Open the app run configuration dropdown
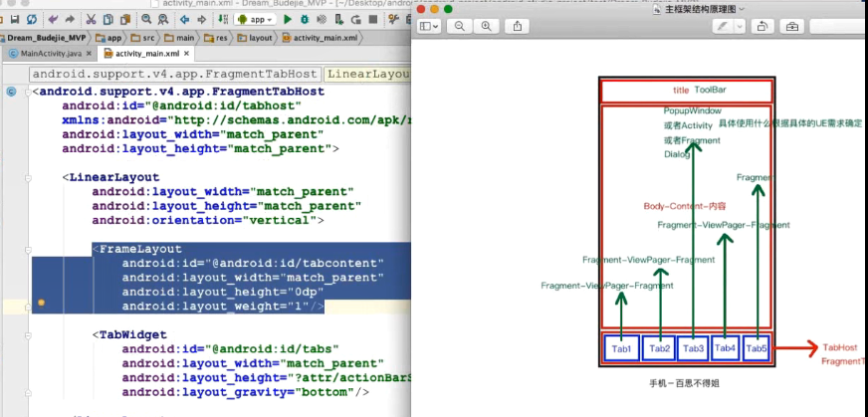This screenshot has width=868, height=417. pyautogui.click(x=253, y=19)
